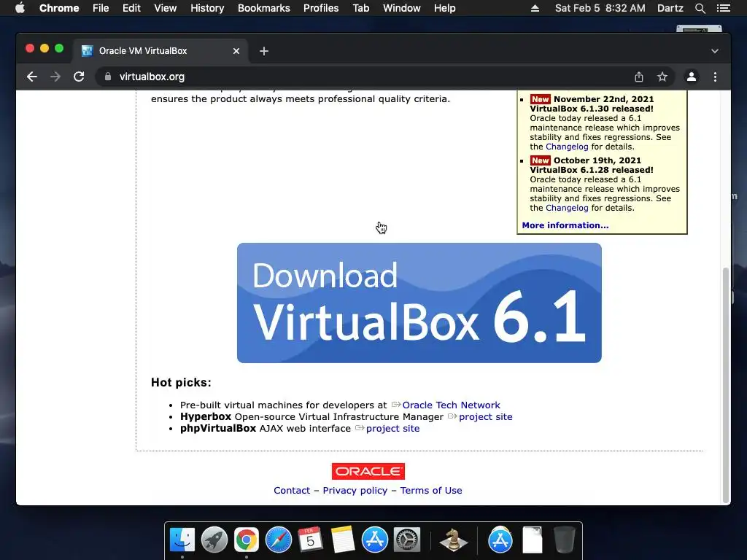This screenshot has width=747, height=560.
Task: Open the Bookmarks menu
Action: (x=264, y=8)
